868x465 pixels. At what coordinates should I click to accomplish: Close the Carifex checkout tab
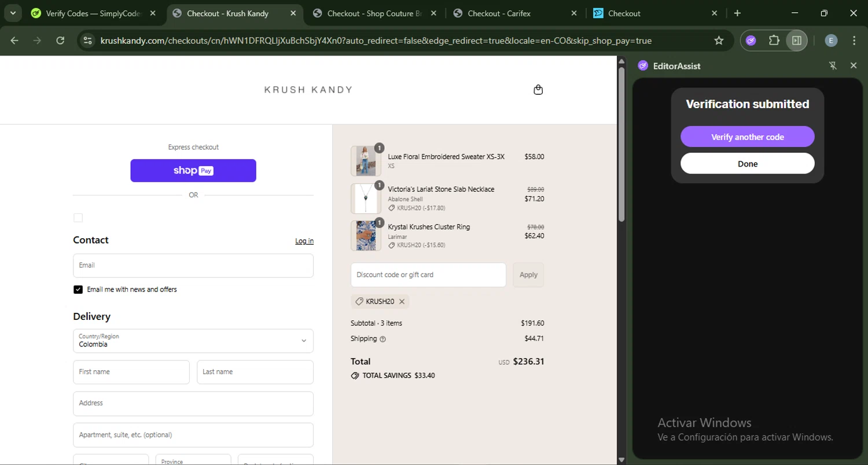574,13
